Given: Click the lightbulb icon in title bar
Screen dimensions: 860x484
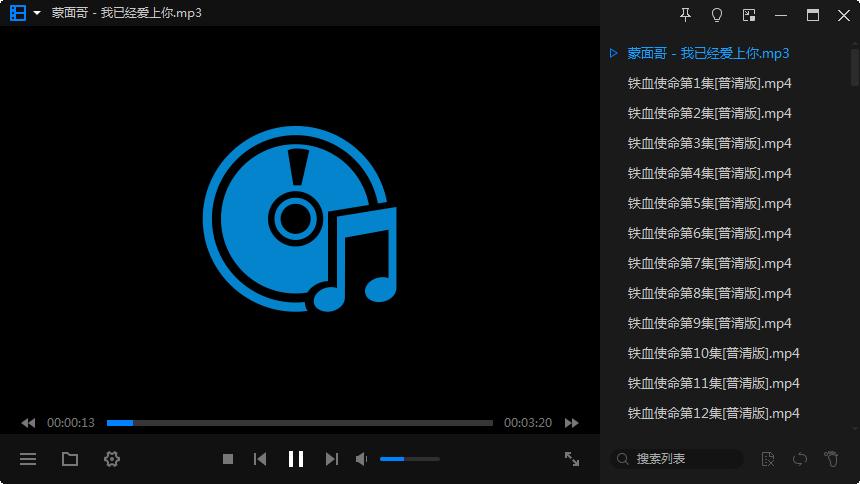Looking at the screenshot, I should pyautogui.click(x=716, y=15).
